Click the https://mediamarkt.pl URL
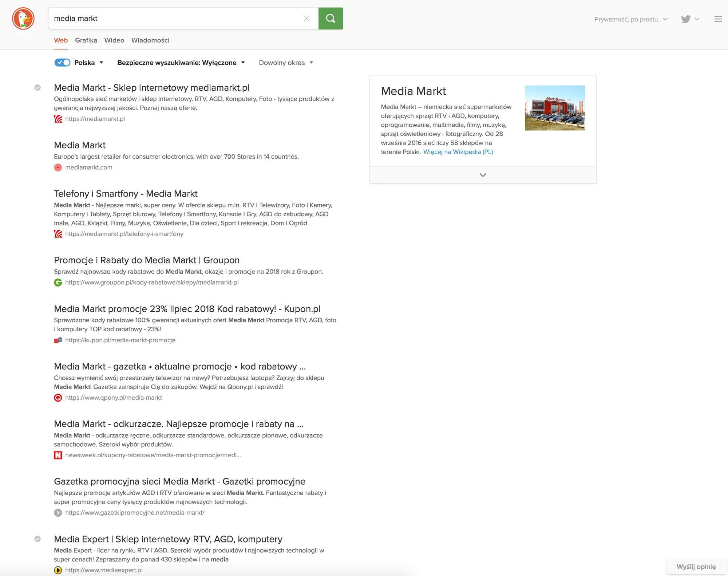Screen dimensions: 728x576 (x=95, y=119)
